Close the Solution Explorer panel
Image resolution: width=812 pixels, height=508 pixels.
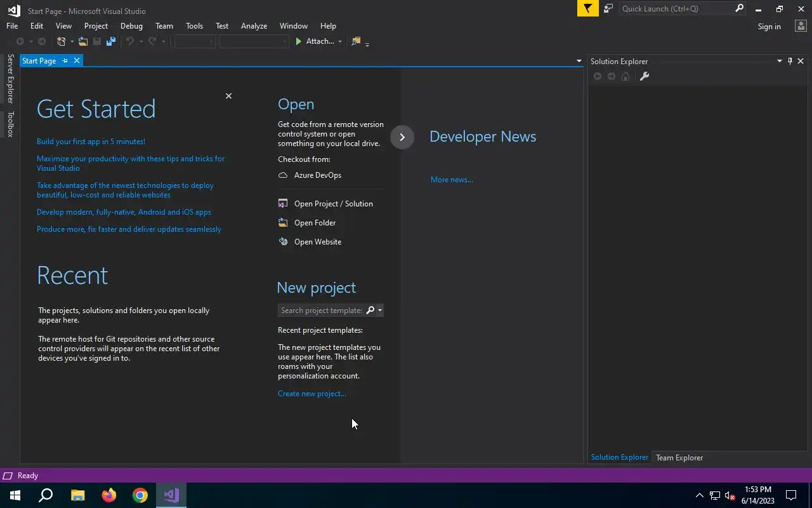801,61
